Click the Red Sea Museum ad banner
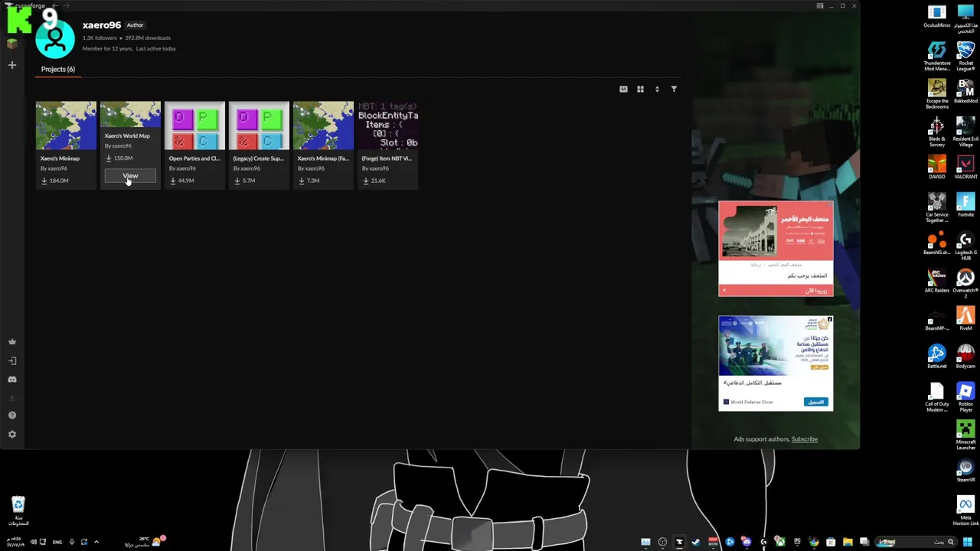This screenshot has width=980, height=551. tap(776, 249)
